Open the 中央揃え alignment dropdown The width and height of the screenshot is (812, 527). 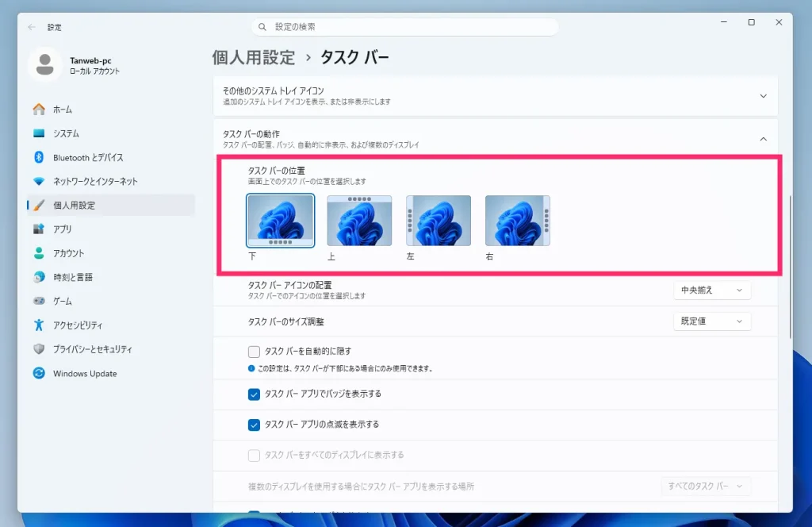[x=712, y=290]
